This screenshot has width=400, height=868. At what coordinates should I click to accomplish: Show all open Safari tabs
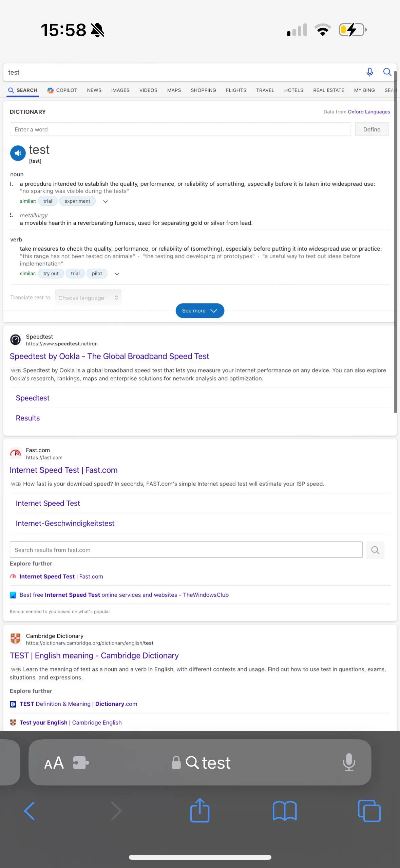(369, 811)
